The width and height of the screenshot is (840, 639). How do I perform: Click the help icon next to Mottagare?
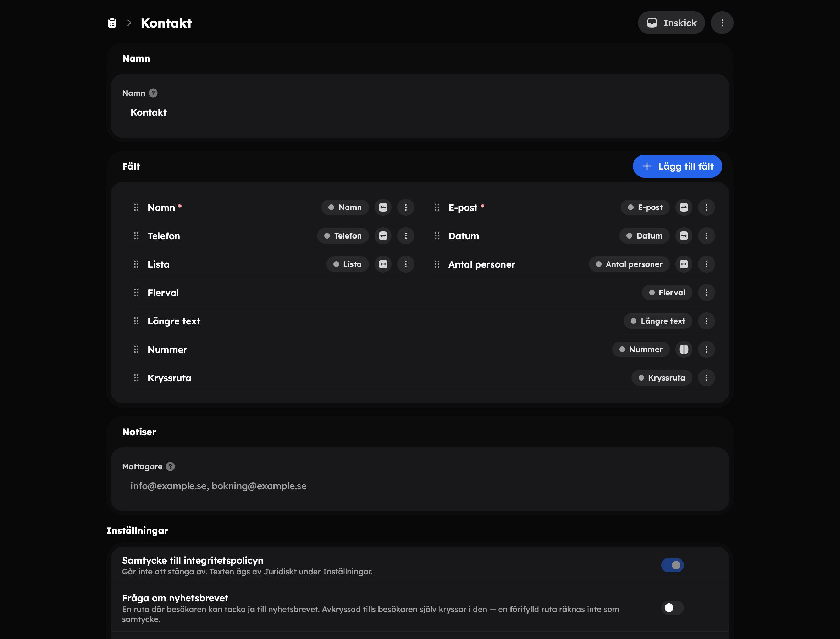point(170,467)
